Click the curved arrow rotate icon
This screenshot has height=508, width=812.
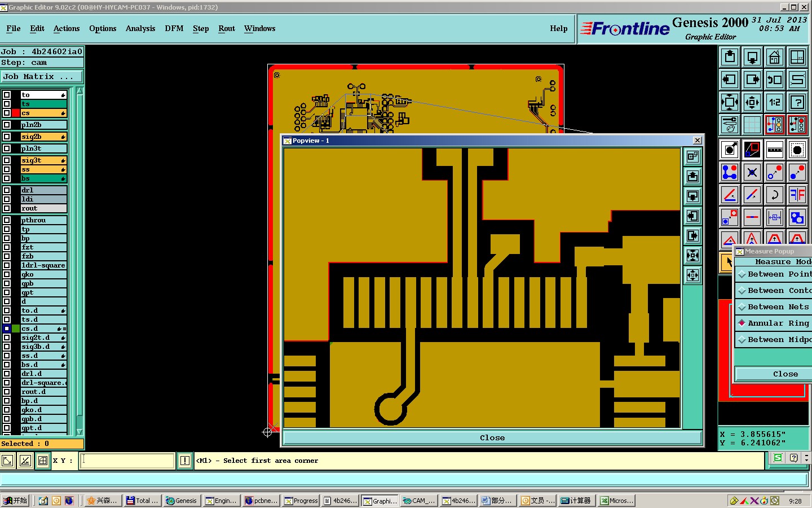(775, 195)
